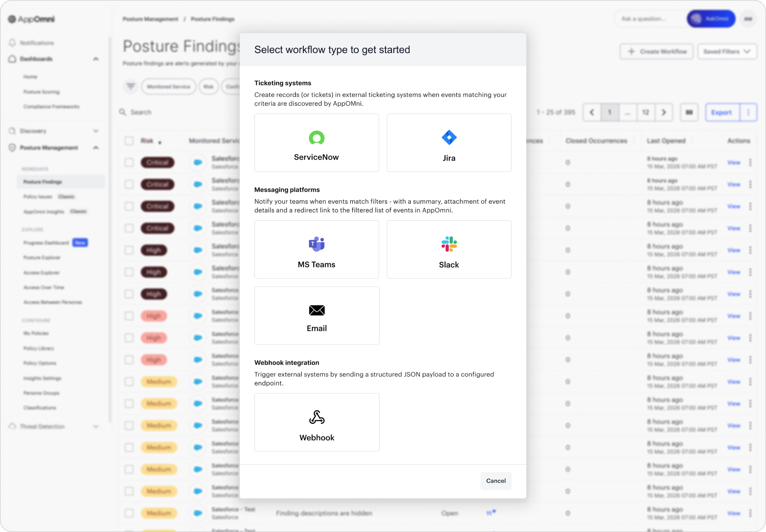Screen dimensions: 766x532
Task: Select the Slack logo icon
Action: click(x=449, y=244)
